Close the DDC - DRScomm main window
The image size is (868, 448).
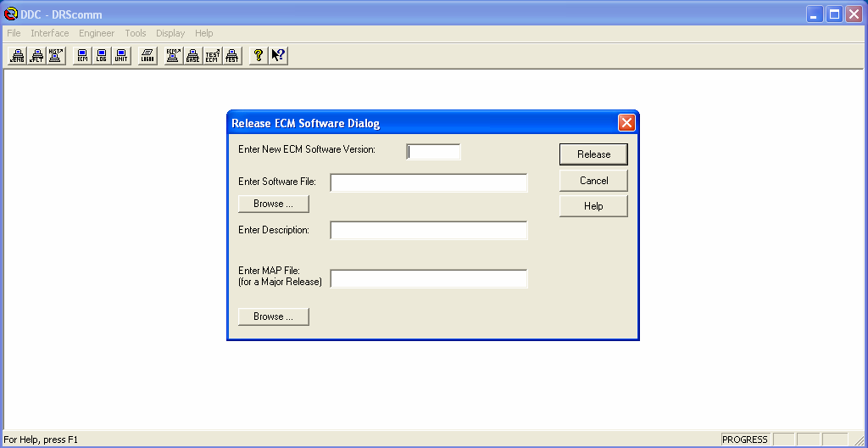tap(854, 14)
